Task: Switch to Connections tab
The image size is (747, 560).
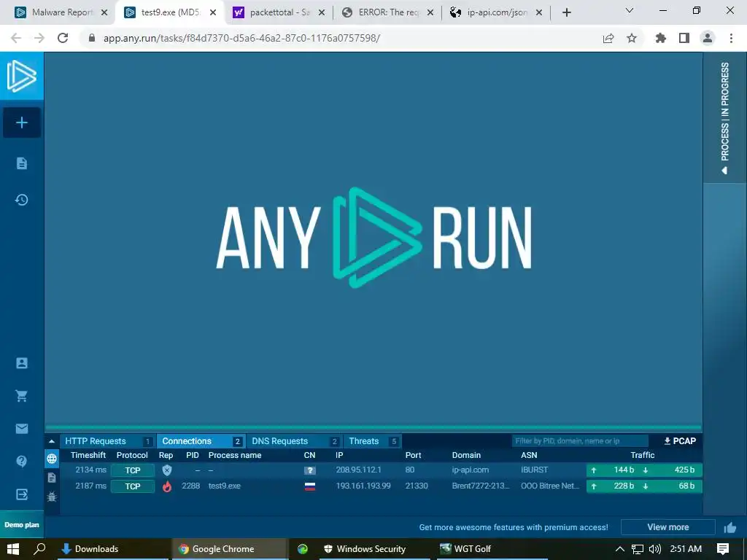Action: click(x=201, y=441)
